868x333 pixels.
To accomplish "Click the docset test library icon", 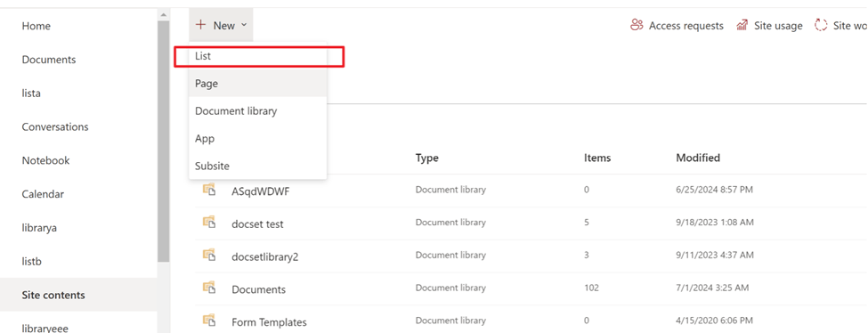I will click(x=208, y=223).
